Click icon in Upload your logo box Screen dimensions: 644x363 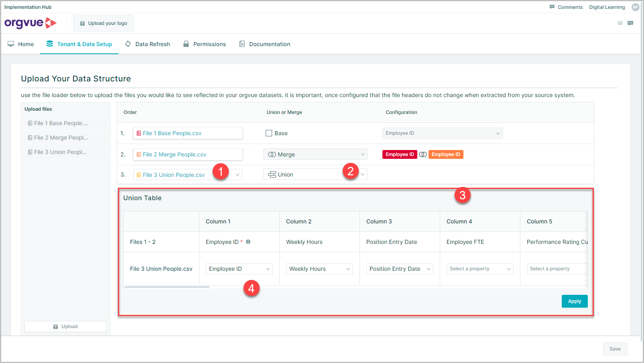(82, 23)
